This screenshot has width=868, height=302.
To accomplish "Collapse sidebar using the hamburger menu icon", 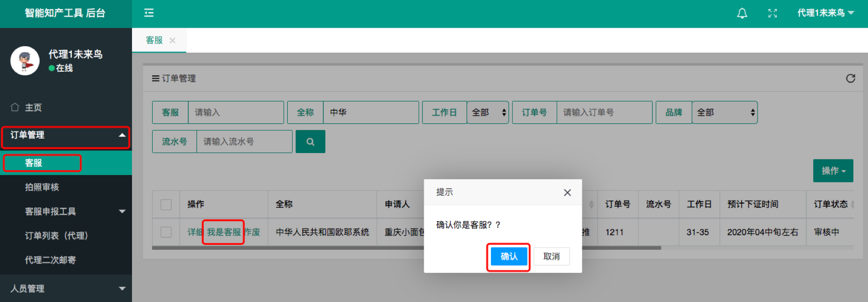I will coord(149,13).
